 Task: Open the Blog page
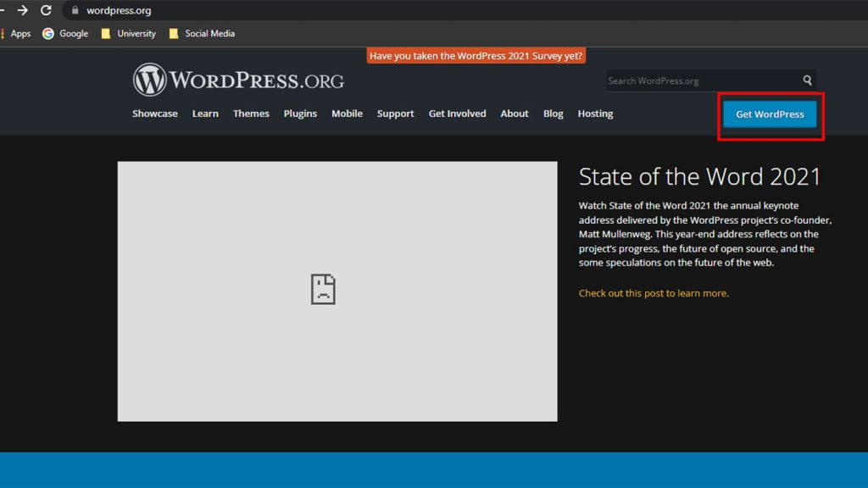tap(553, 114)
